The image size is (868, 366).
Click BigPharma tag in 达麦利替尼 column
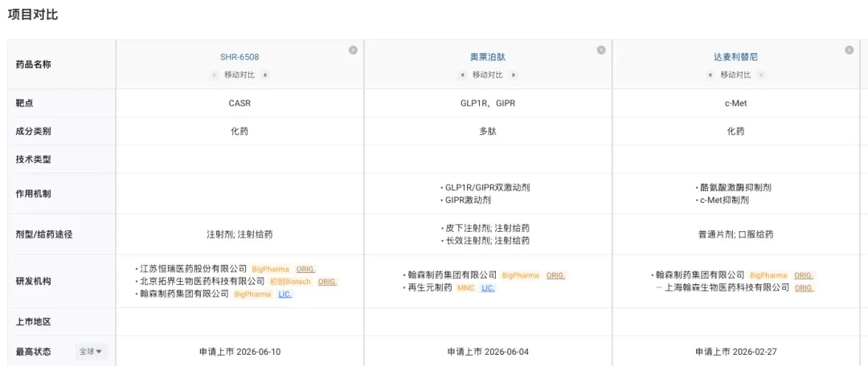(x=769, y=275)
